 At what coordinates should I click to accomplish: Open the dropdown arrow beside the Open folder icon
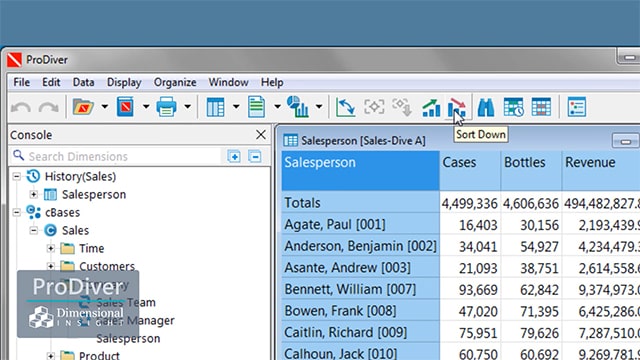(105, 107)
